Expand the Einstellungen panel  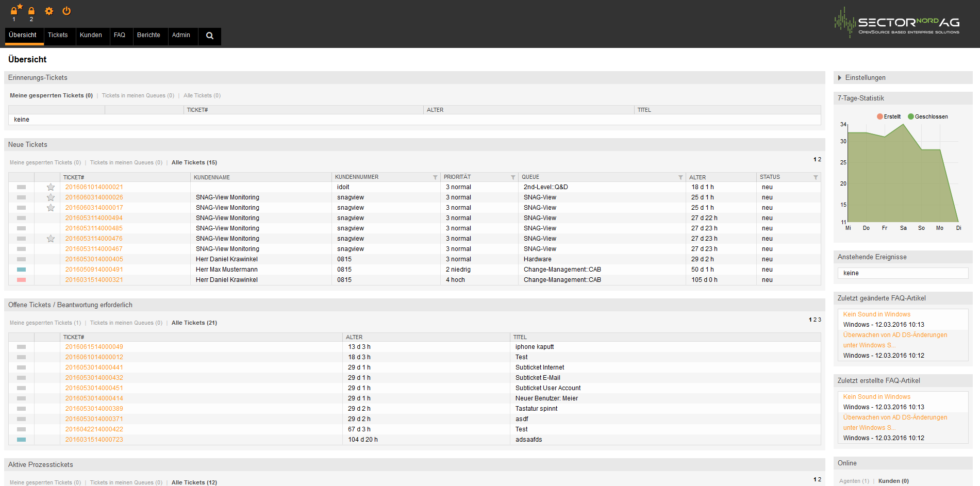pos(865,78)
